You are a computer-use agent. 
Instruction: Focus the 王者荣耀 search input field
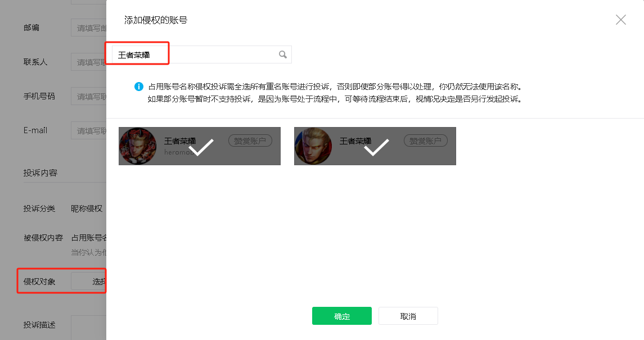tap(202, 55)
